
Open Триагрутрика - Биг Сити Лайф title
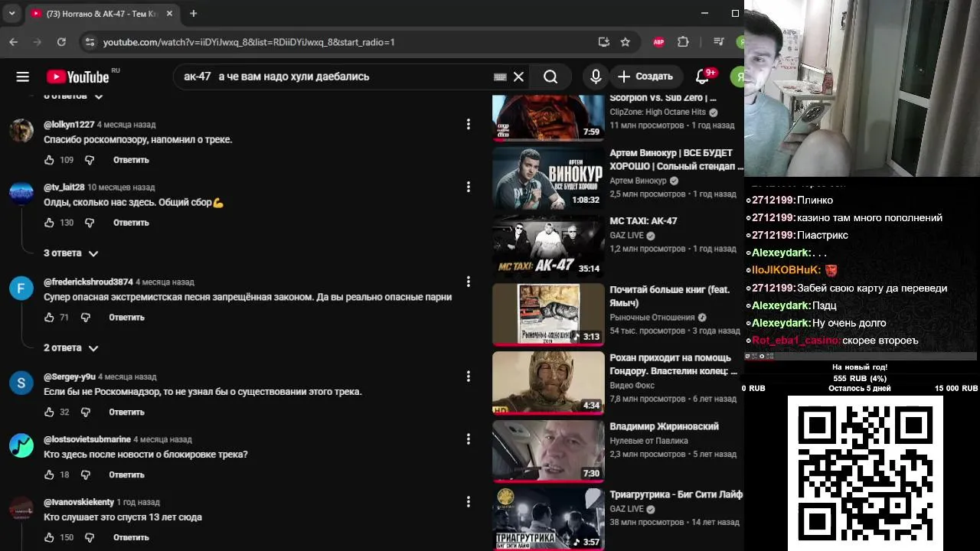pyautogui.click(x=676, y=494)
